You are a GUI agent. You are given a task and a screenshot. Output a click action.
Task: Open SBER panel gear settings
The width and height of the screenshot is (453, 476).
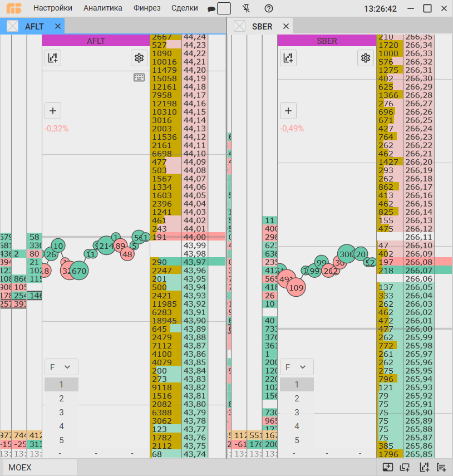(365, 58)
